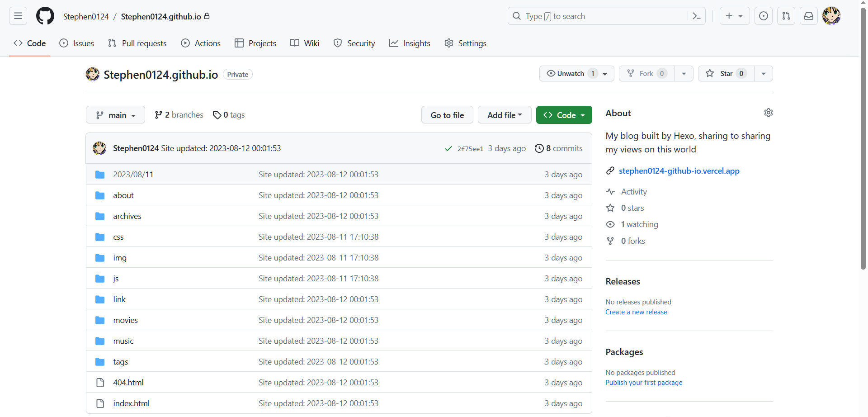
Task: Click the movies folder icon
Action: pos(100,320)
